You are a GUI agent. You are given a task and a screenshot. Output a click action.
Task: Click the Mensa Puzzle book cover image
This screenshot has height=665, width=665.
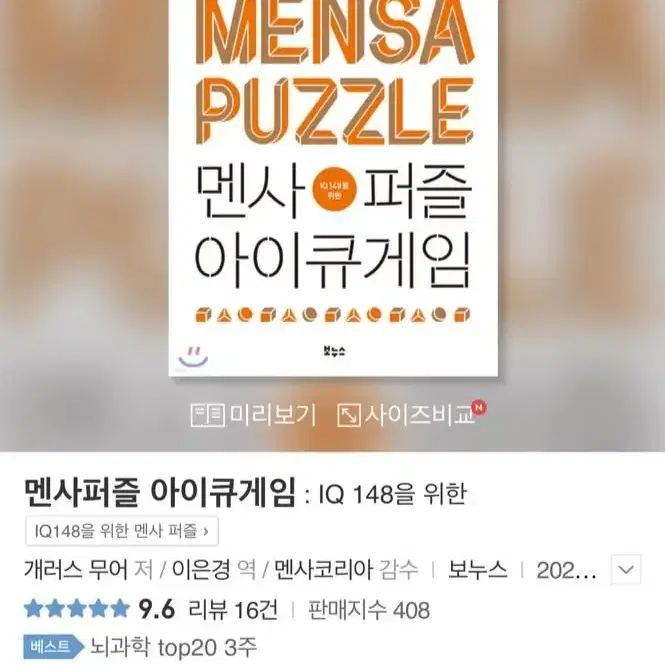point(333,188)
